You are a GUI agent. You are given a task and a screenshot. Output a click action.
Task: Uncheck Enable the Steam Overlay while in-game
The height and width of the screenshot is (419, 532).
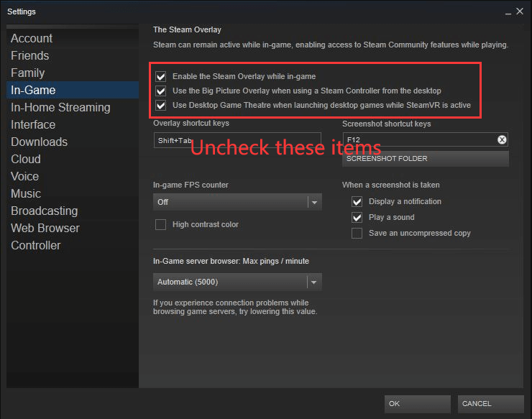161,76
